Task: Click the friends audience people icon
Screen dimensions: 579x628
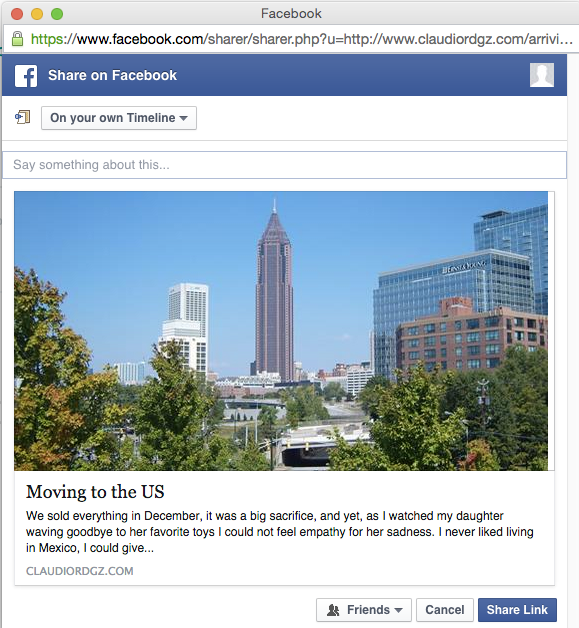Action: click(333, 610)
